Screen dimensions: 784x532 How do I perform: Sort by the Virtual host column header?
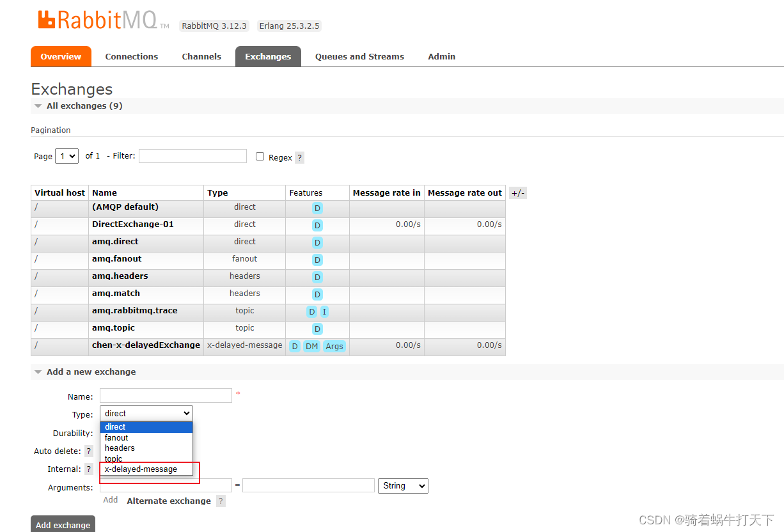[x=59, y=193]
